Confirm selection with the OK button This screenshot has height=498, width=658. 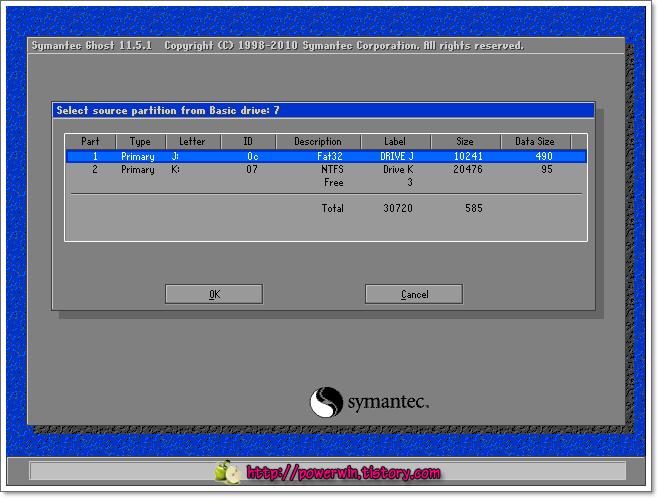[214, 294]
